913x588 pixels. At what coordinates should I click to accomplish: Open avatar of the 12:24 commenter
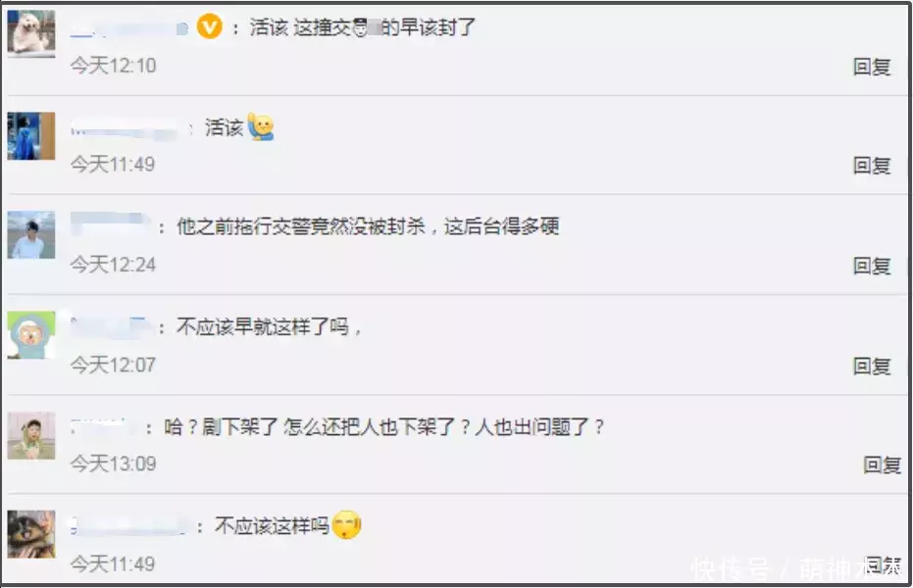pyautogui.click(x=30, y=235)
